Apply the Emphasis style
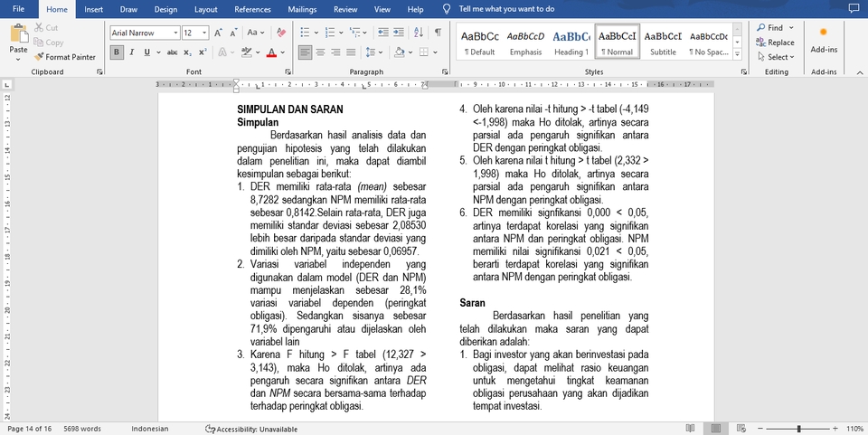This screenshot has width=868, height=435. [526, 43]
